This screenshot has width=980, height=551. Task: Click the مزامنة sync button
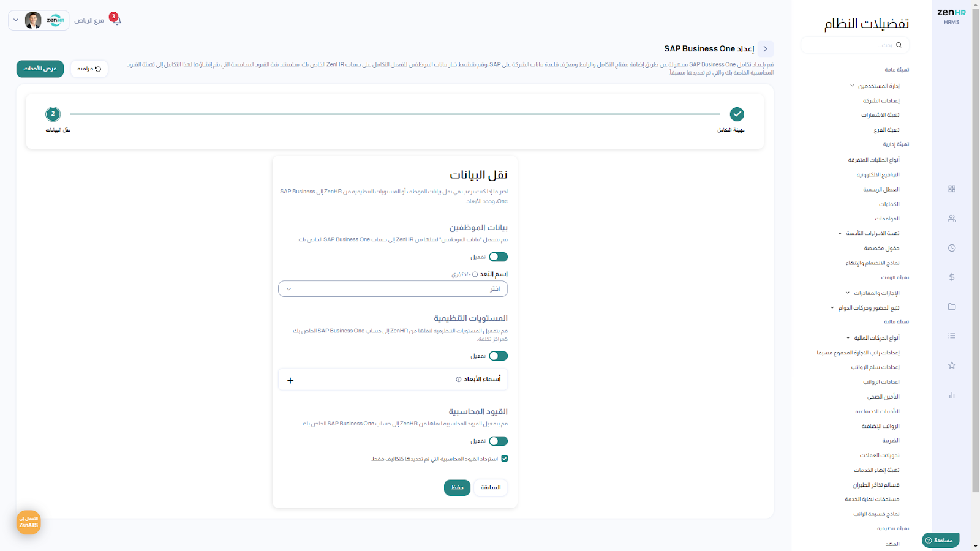pyautogui.click(x=89, y=69)
